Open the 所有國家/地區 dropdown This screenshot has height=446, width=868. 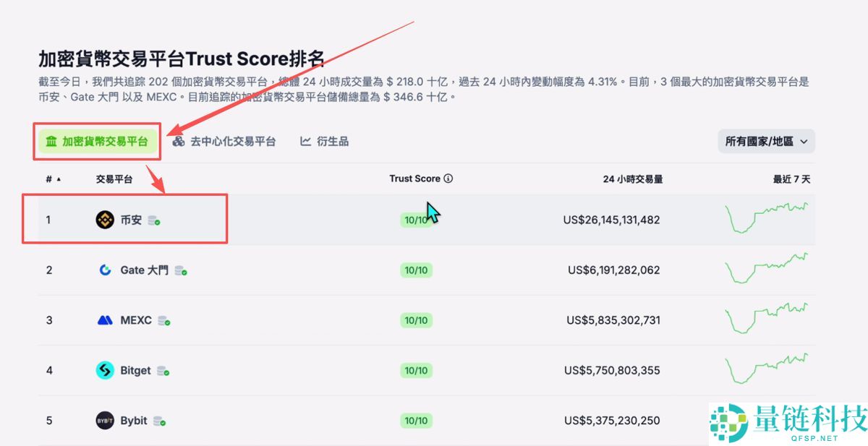click(x=766, y=142)
